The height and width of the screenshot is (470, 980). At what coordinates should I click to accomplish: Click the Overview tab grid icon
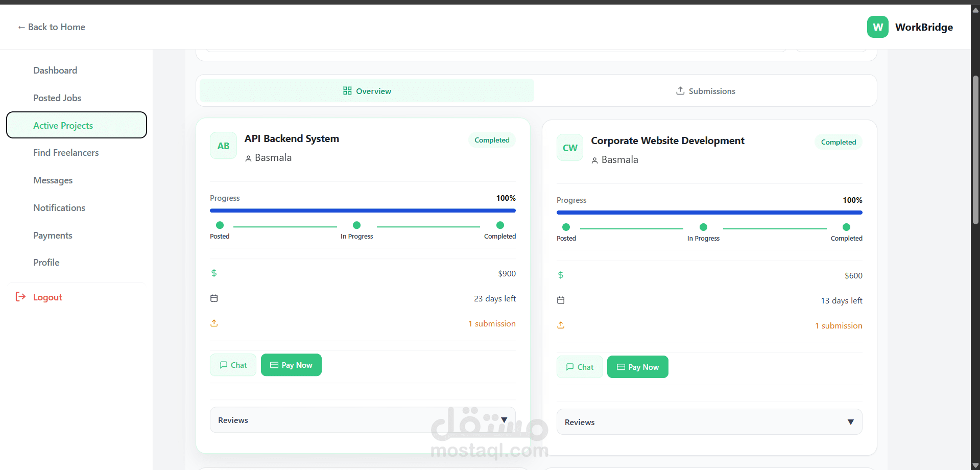point(347,91)
